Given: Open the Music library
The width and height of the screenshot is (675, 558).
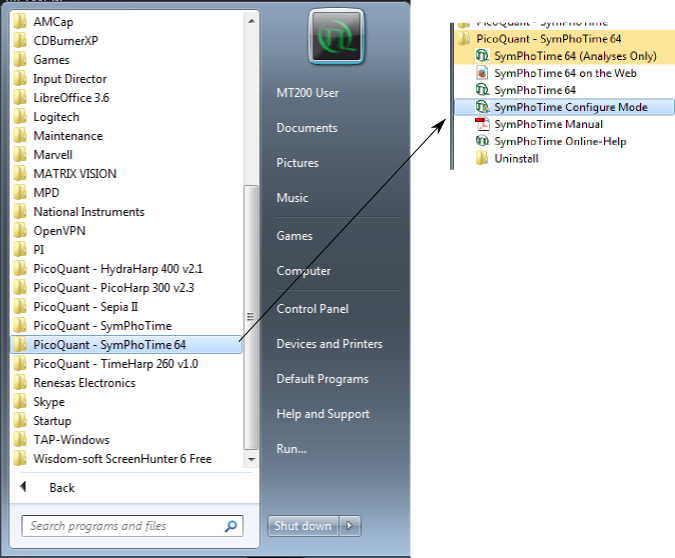Looking at the screenshot, I should (x=292, y=198).
